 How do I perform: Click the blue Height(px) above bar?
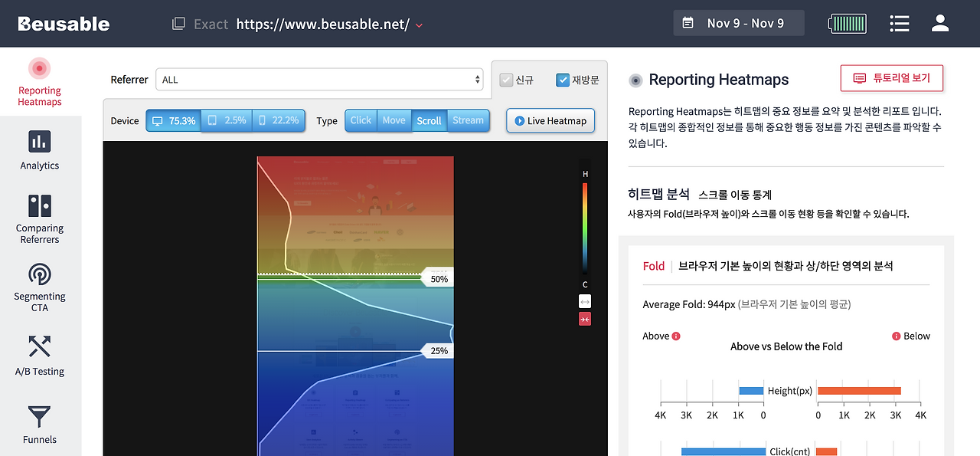tap(751, 391)
